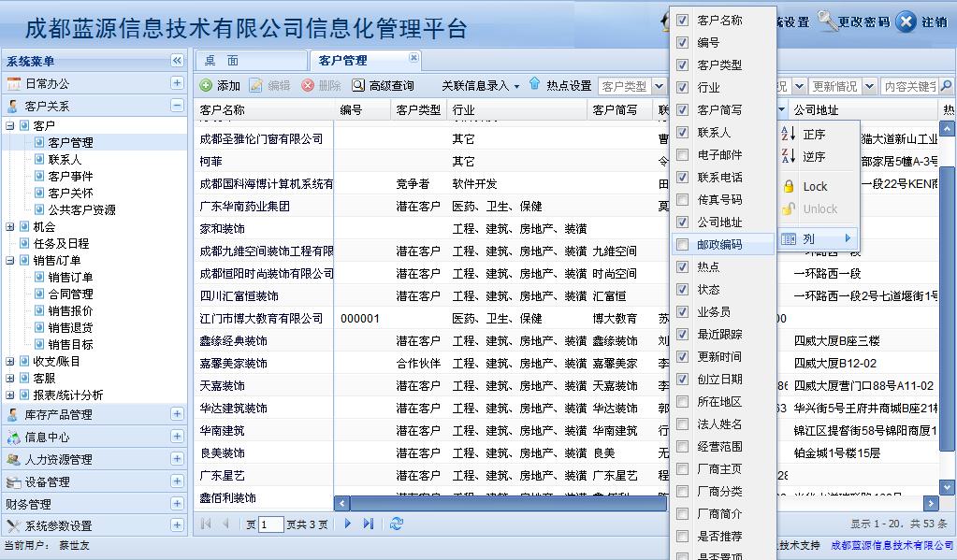Uncheck the 热点 column checkbox

tap(682, 267)
